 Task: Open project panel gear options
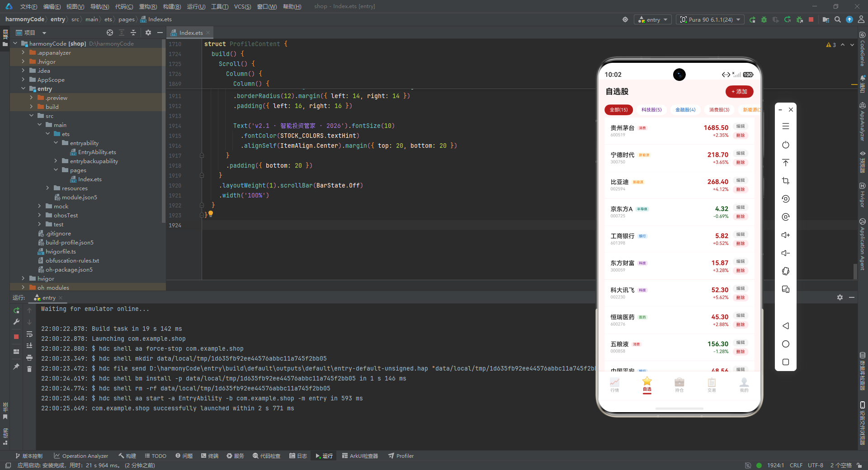(148, 33)
